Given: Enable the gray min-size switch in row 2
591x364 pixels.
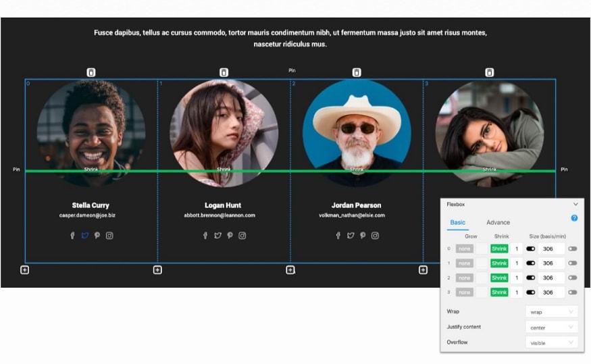Looking at the screenshot, I should 573,278.
